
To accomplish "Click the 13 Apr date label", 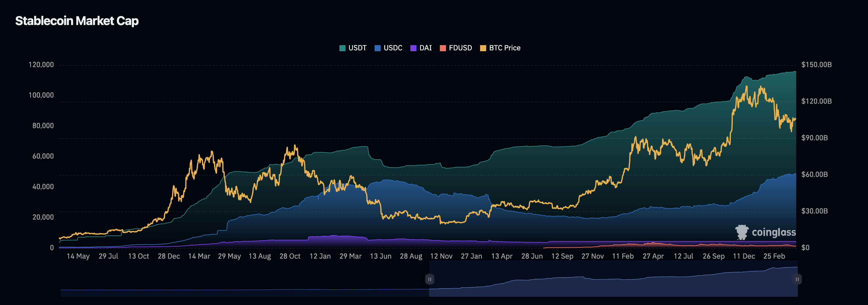I will click(x=502, y=256).
